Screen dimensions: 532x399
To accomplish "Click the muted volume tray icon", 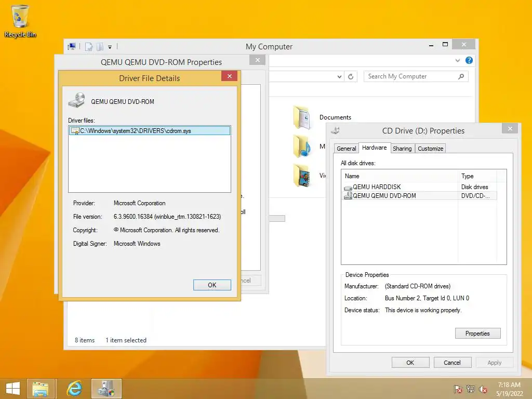I will tap(483, 389).
